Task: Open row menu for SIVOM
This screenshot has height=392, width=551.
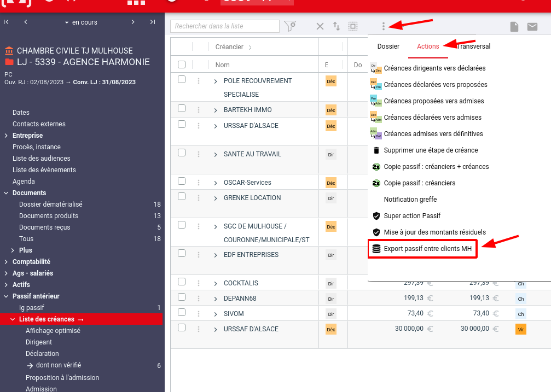Action: tap(199, 314)
